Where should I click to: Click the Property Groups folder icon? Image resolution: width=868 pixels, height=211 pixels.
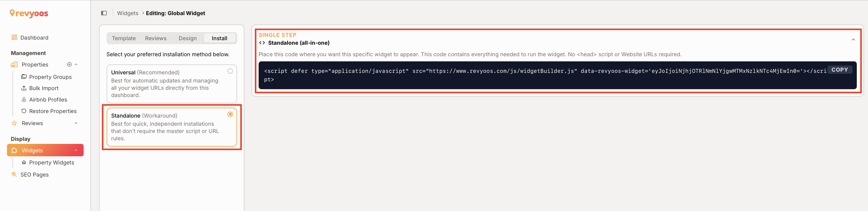[24, 77]
